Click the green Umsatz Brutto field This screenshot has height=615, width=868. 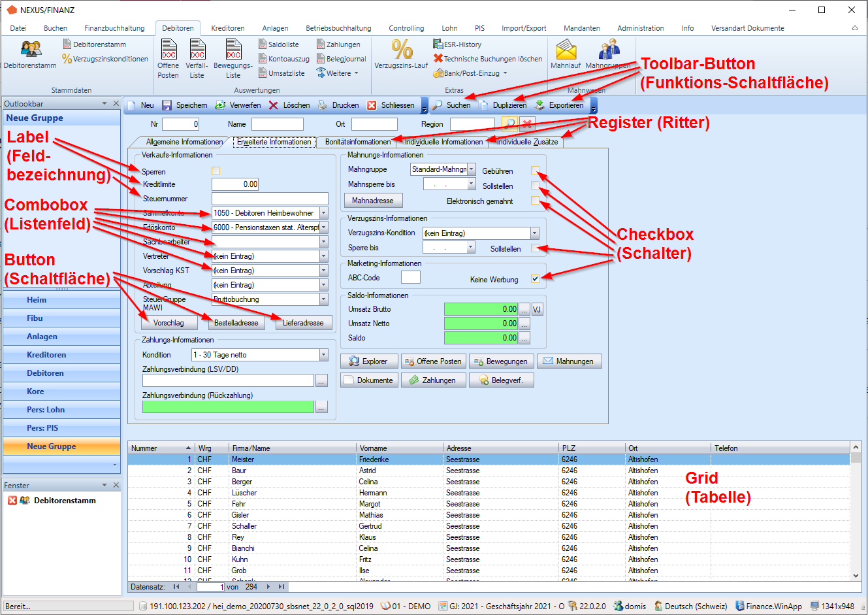coord(480,309)
